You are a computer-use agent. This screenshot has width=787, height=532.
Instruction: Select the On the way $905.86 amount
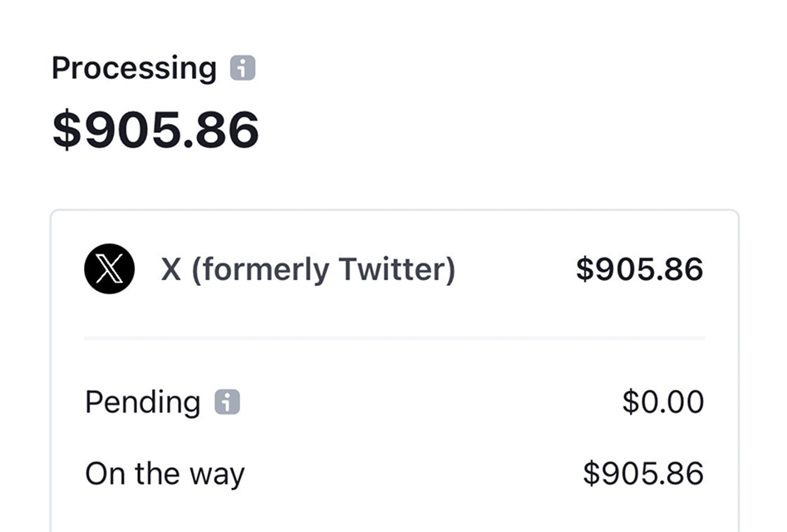(642, 474)
